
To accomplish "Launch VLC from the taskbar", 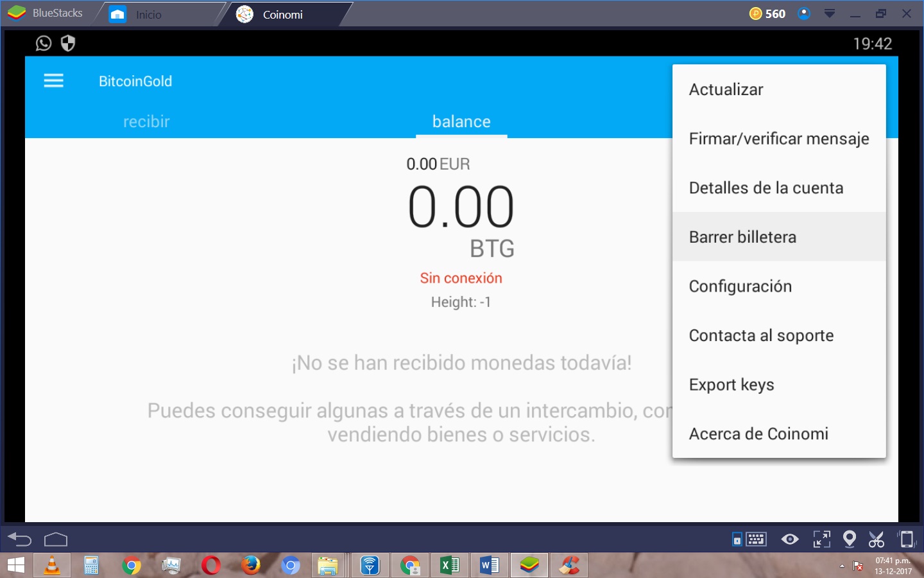I will point(52,565).
